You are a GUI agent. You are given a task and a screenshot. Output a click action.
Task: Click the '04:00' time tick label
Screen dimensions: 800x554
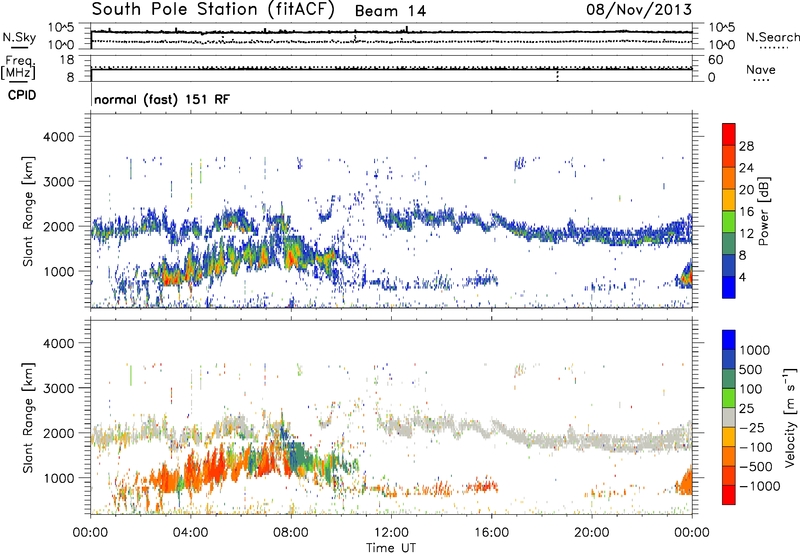(x=191, y=533)
